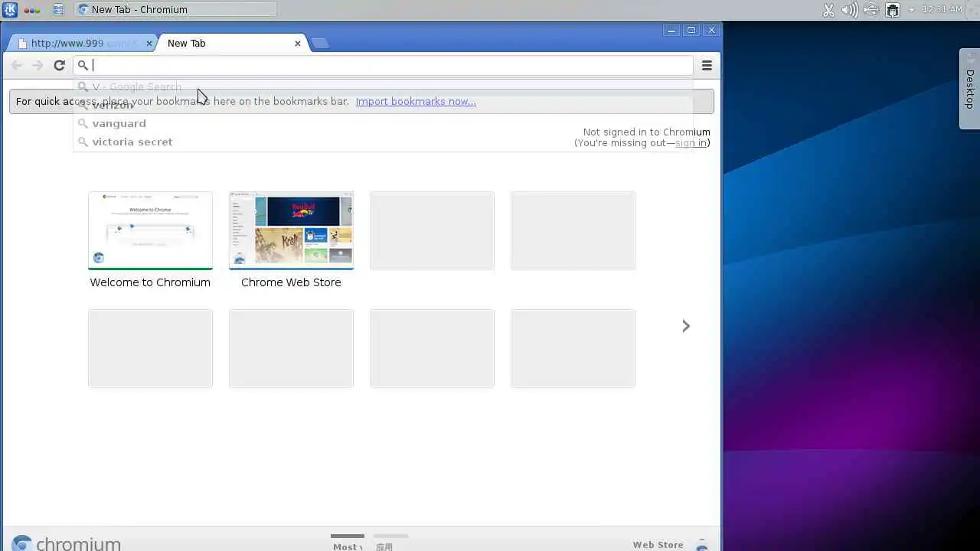This screenshot has height=551, width=980.
Task: Open Chrome Web Store thumbnail
Action: point(291,230)
